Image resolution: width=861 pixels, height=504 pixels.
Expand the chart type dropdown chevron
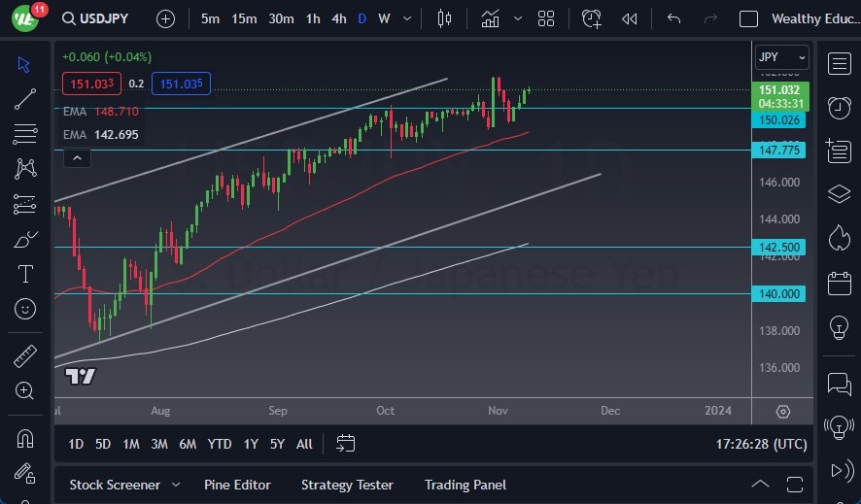point(518,18)
